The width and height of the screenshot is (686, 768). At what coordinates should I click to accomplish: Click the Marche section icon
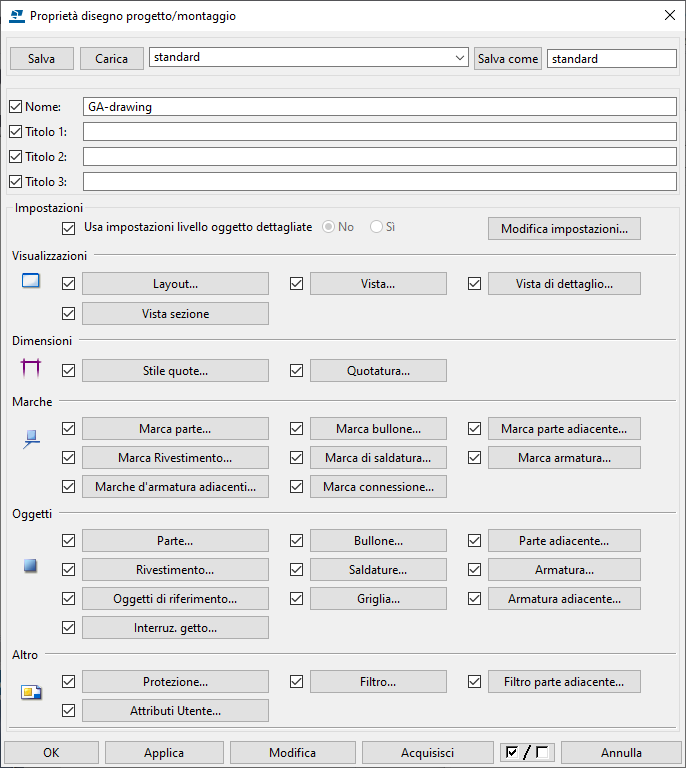(x=30, y=437)
